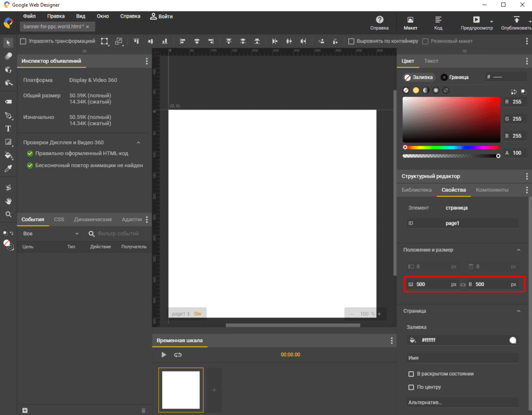Select the Pen tool

coord(8,115)
